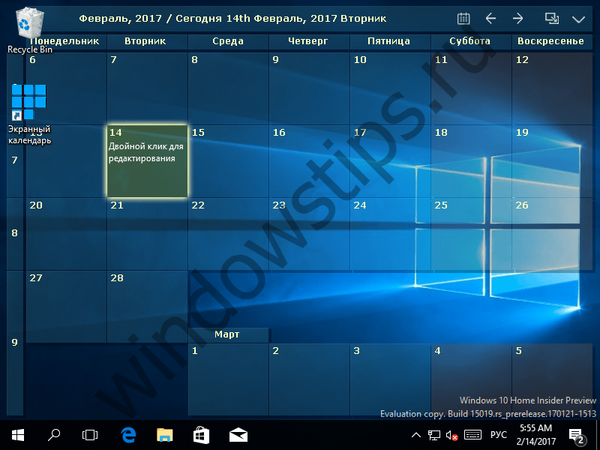The width and height of the screenshot is (600, 450).
Task: Click the window/monitor icon in calendar header
Action: pos(552,18)
